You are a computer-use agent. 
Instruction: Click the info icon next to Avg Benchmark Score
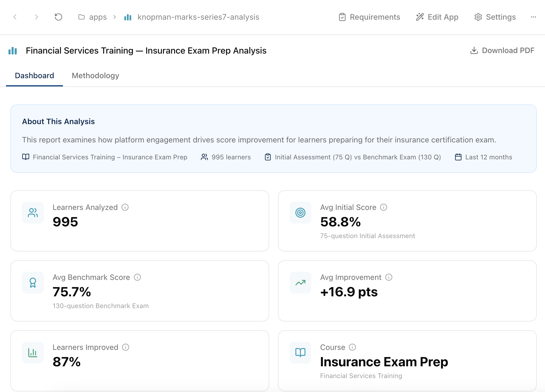pyautogui.click(x=137, y=277)
